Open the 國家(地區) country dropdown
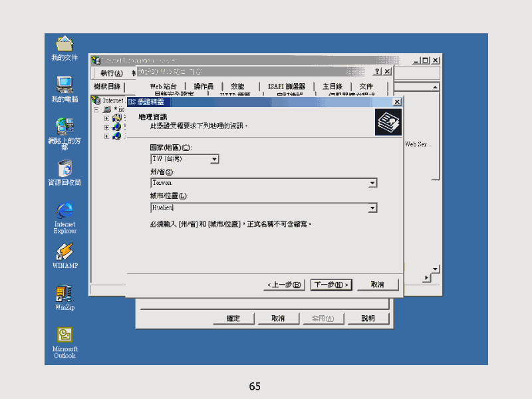 [214, 160]
